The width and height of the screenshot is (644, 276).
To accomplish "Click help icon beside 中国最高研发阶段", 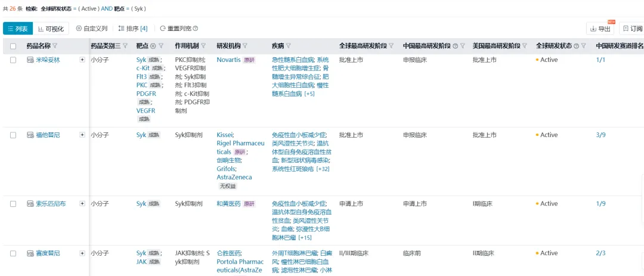I will coord(456,46).
